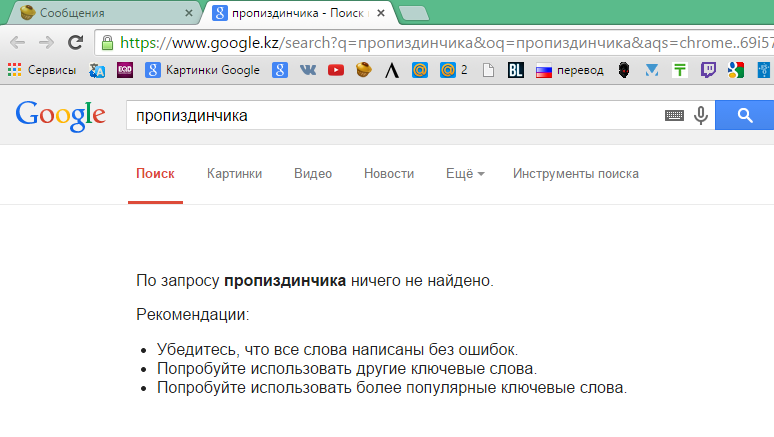This screenshot has width=774, height=437.
Task: Open the Картинки Google bookmark
Action: 202,70
